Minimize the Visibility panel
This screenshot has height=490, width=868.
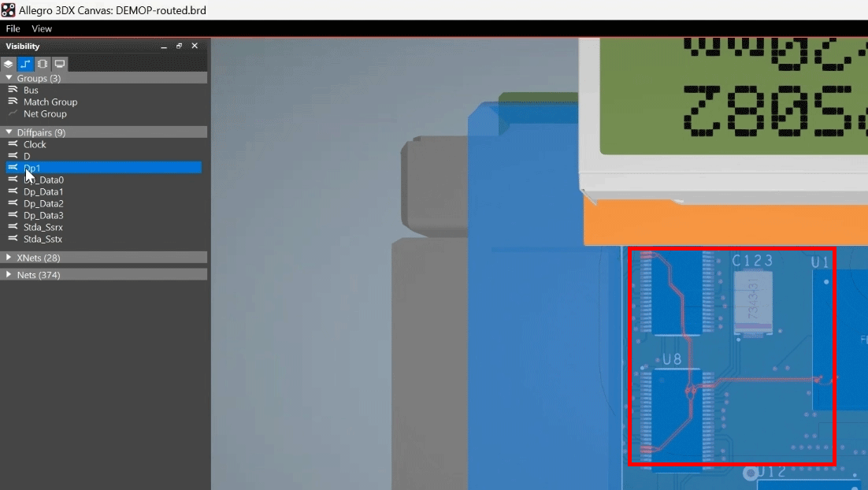pyautogui.click(x=164, y=46)
